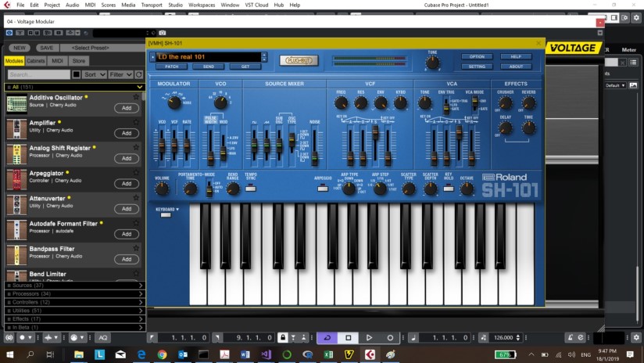Expand the Utilities (51) category

(74, 311)
